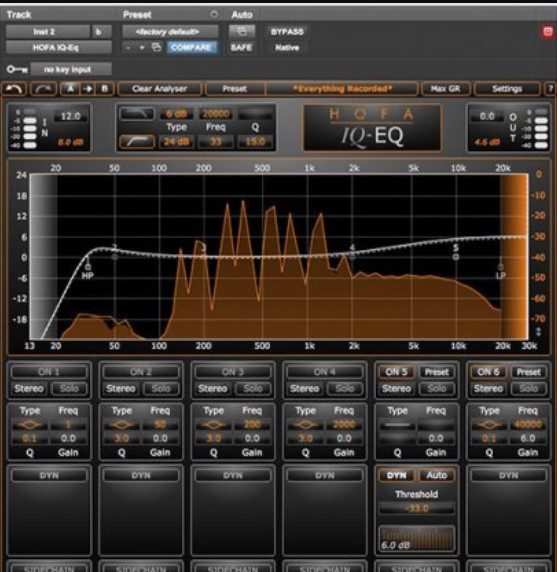This screenshot has width=557, height=572.
Task: Enable DYN on band 1
Action: 49,475
